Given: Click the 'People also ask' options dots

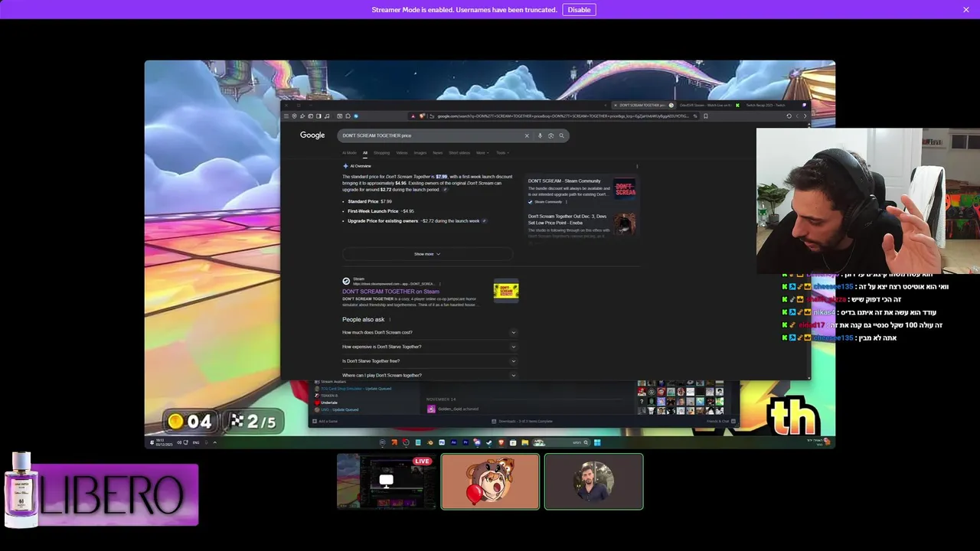Looking at the screenshot, I should (390, 320).
